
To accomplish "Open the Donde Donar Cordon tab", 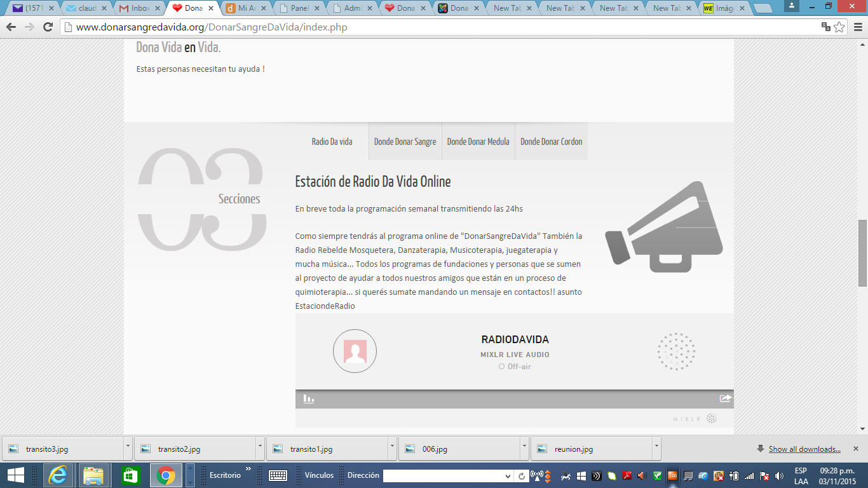I will [x=551, y=142].
